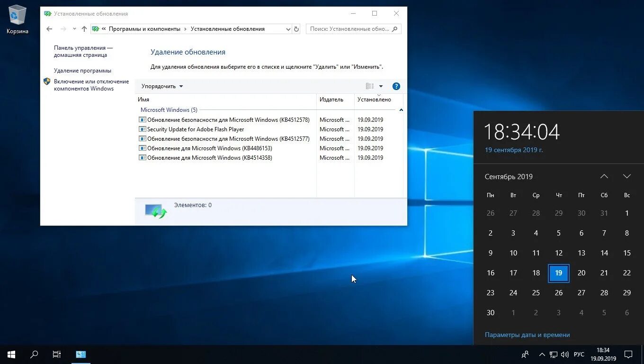The width and height of the screenshot is (644, 364).
Task: Open the Recycle Bin desktop icon
Action: [x=18, y=19]
